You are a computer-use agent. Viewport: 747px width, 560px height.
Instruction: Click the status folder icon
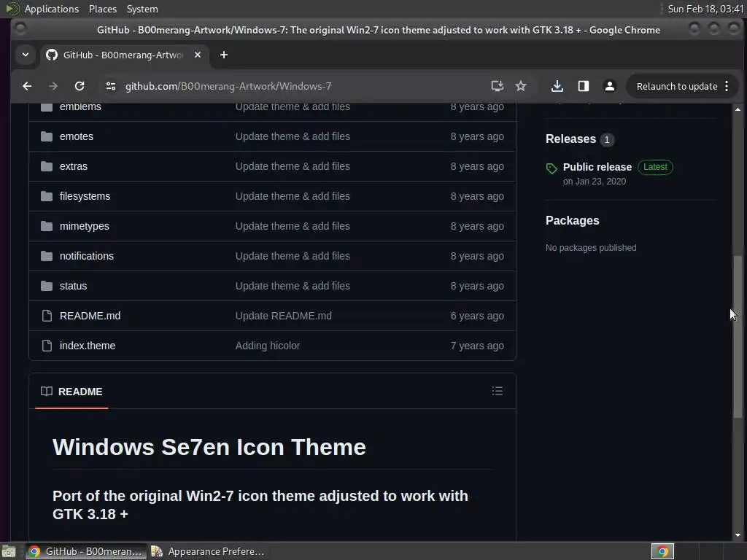pyautogui.click(x=47, y=286)
